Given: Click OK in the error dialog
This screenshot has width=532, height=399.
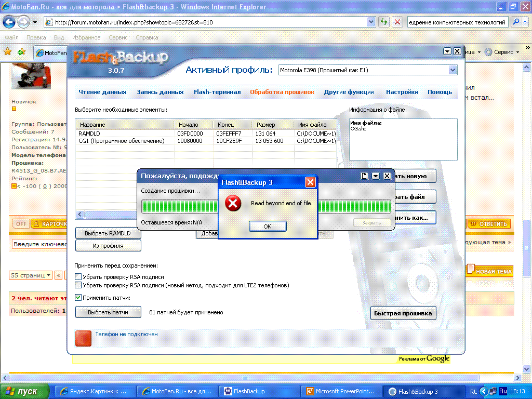Looking at the screenshot, I should 268,227.
